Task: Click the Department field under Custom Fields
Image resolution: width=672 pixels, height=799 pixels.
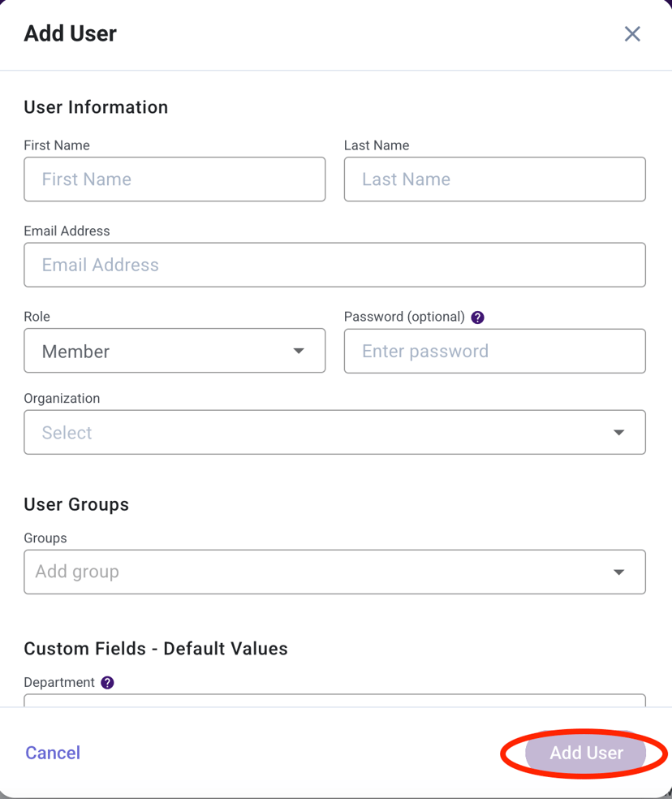Action: [334, 705]
